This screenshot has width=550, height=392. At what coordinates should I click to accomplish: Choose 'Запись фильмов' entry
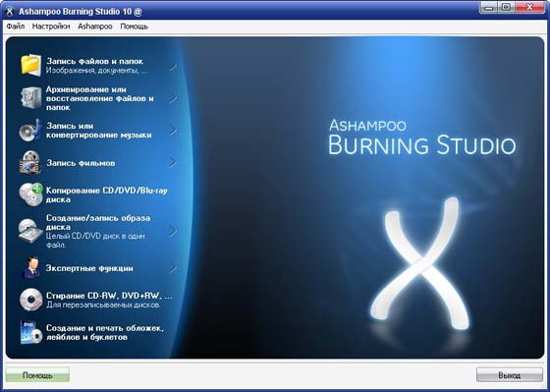click(x=81, y=163)
